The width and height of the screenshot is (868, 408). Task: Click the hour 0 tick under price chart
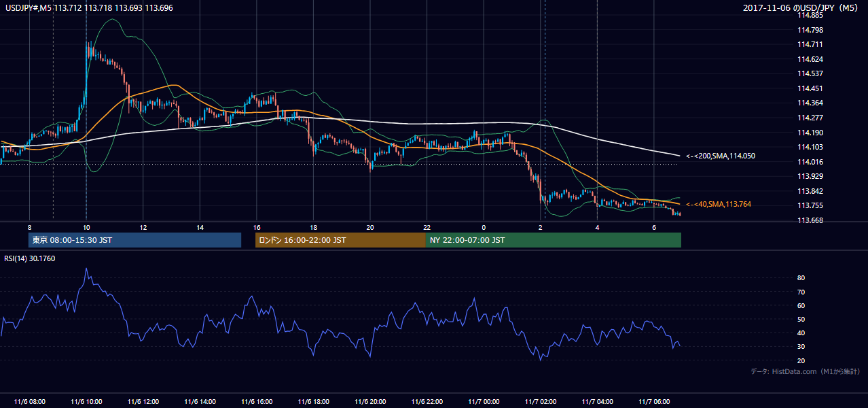(x=484, y=227)
